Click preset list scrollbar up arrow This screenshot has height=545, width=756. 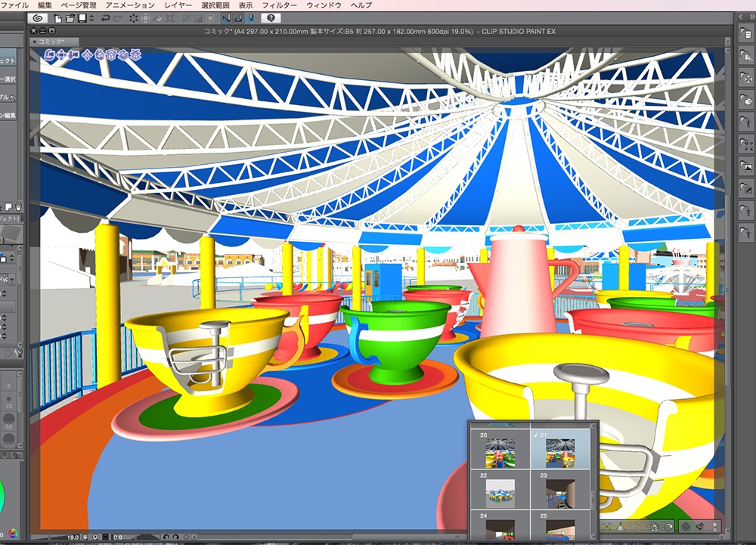594,426
